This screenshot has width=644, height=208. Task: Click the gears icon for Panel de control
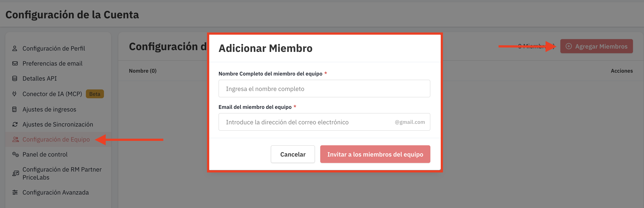point(15,154)
